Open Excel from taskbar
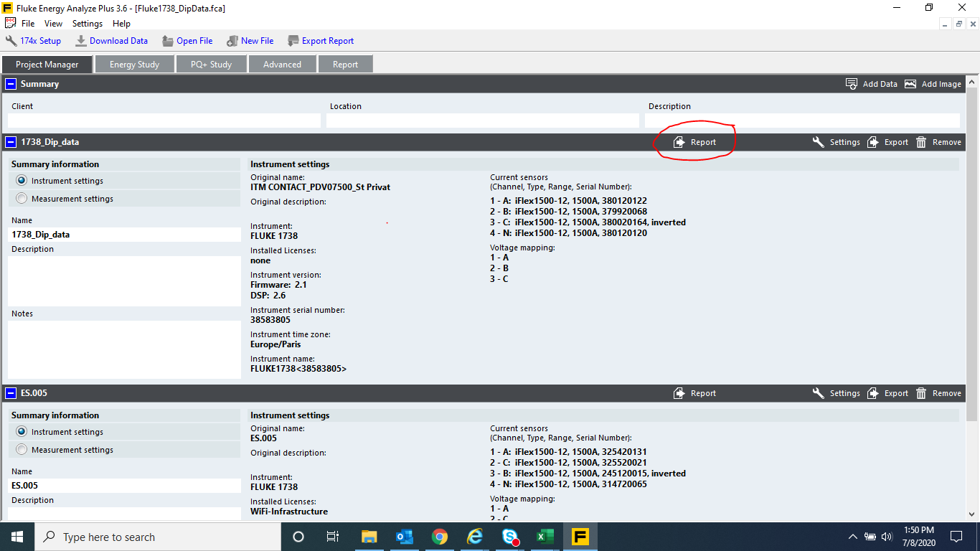Screen dimensions: 980x551 click(545, 537)
